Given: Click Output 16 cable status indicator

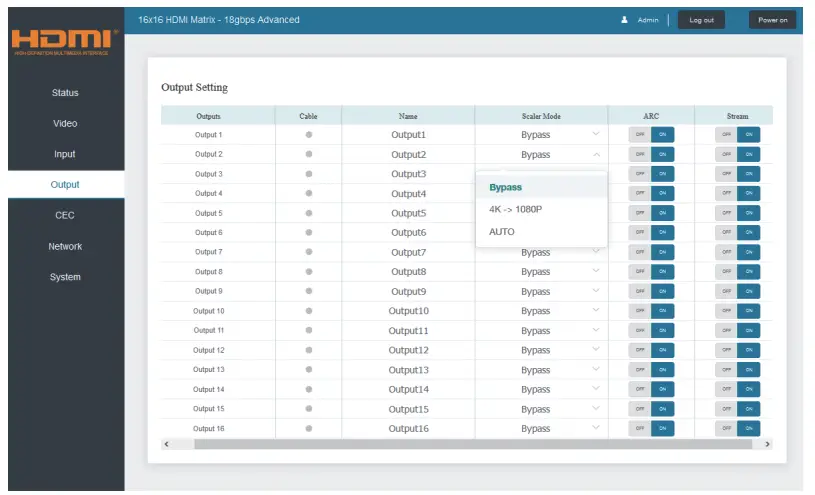Looking at the screenshot, I should coord(308,428).
